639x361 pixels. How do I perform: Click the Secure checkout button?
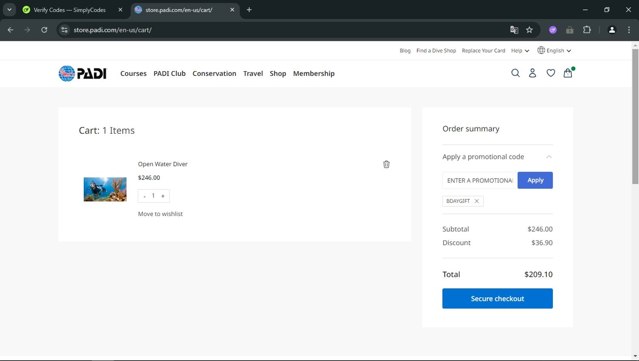click(497, 299)
